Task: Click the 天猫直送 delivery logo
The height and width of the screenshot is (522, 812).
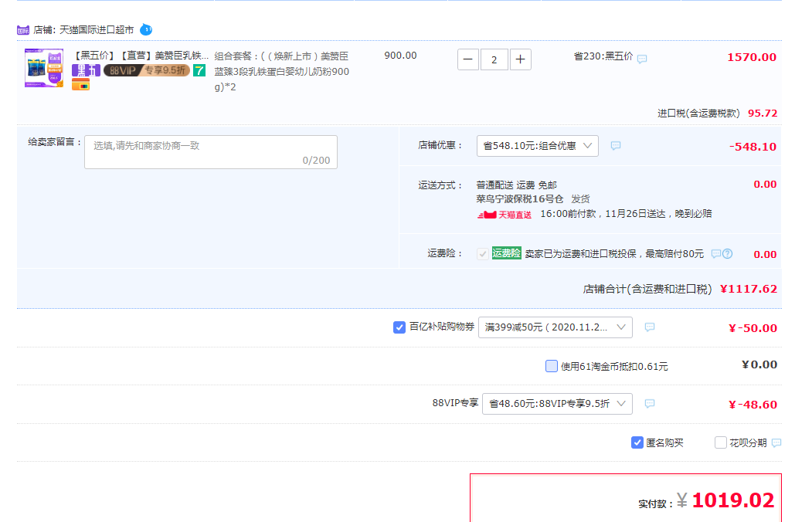Action: click(505, 215)
